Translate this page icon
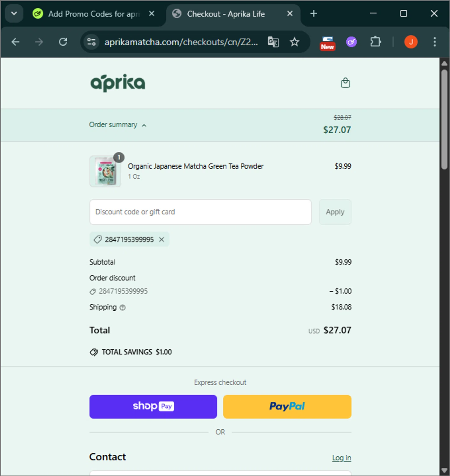The height and width of the screenshot is (476, 450). tap(273, 42)
